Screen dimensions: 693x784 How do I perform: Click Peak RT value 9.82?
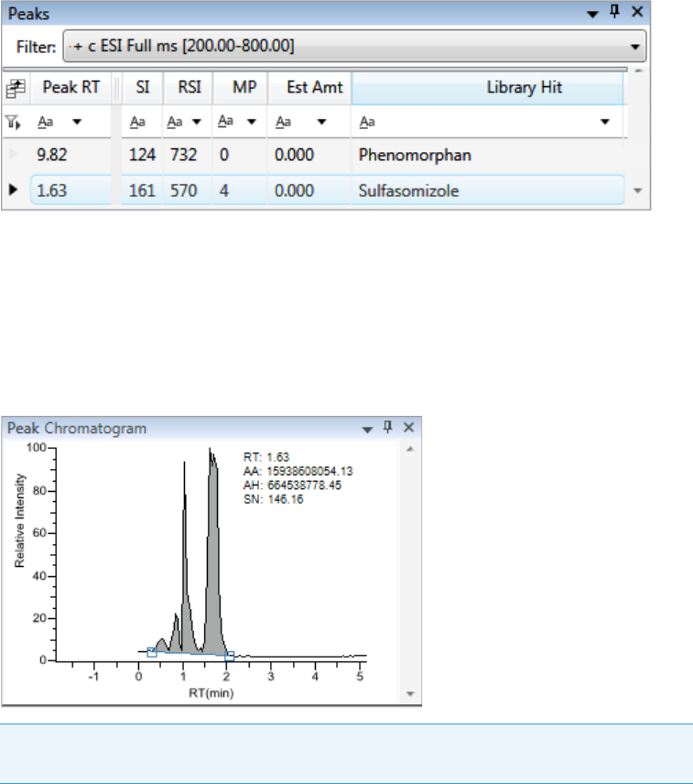click(x=52, y=155)
